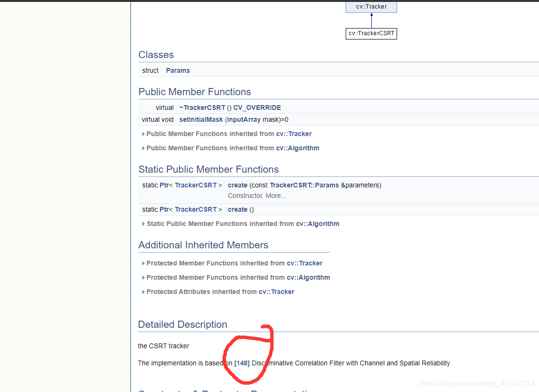Open cv::Tracker link in public functions row
This screenshot has height=392, width=539.
click(294, 134)
